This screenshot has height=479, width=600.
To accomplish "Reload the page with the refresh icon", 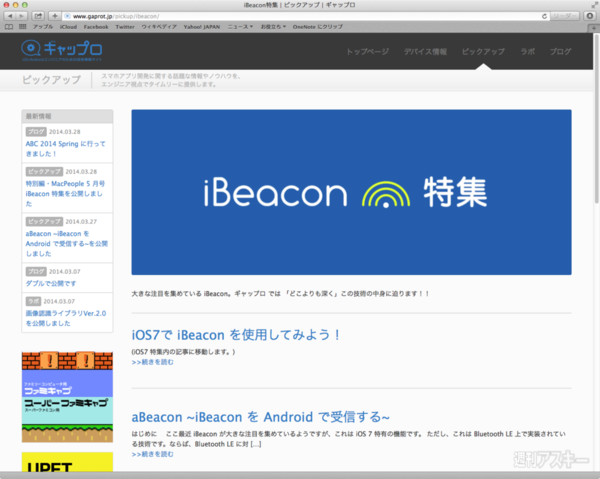I will (544, 16).
